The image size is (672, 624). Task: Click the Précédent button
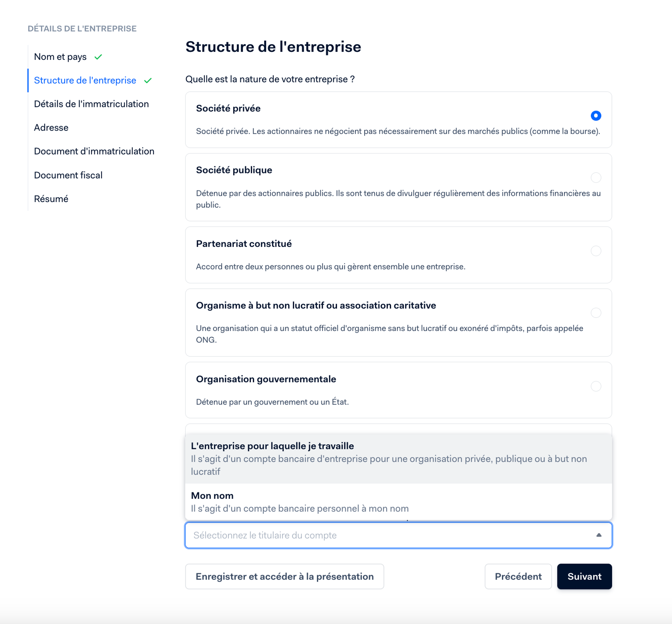click(518, 576)
